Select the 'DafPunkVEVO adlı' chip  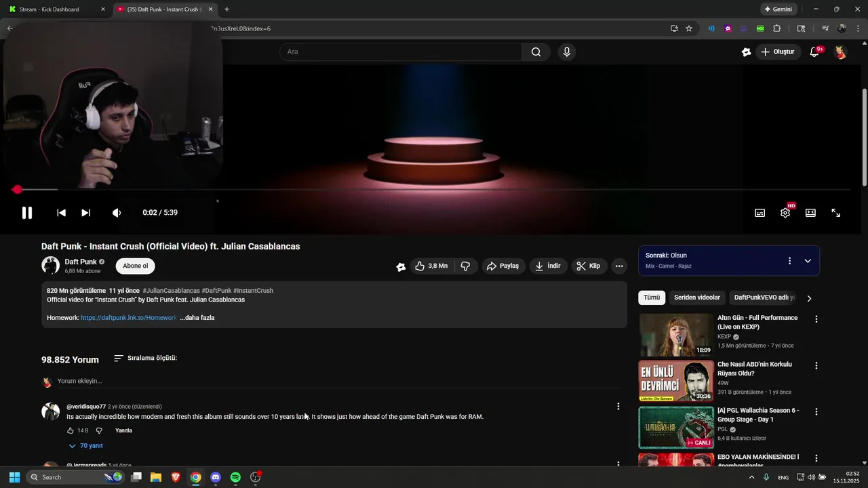click(x=764, y=298)
